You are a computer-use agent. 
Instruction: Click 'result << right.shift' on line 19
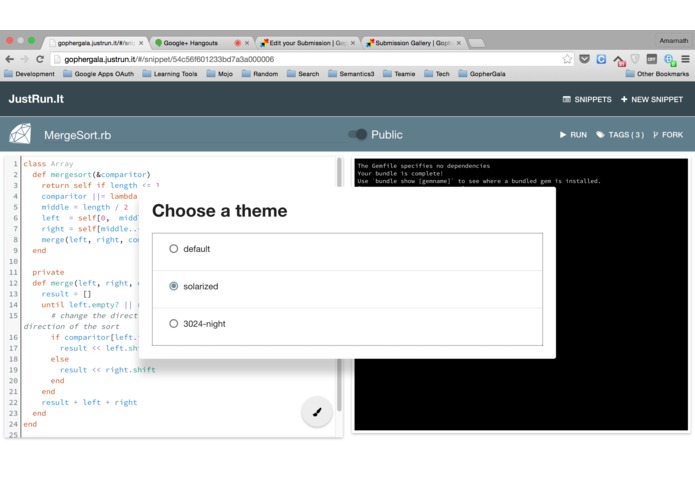click(x=108, y=370)
